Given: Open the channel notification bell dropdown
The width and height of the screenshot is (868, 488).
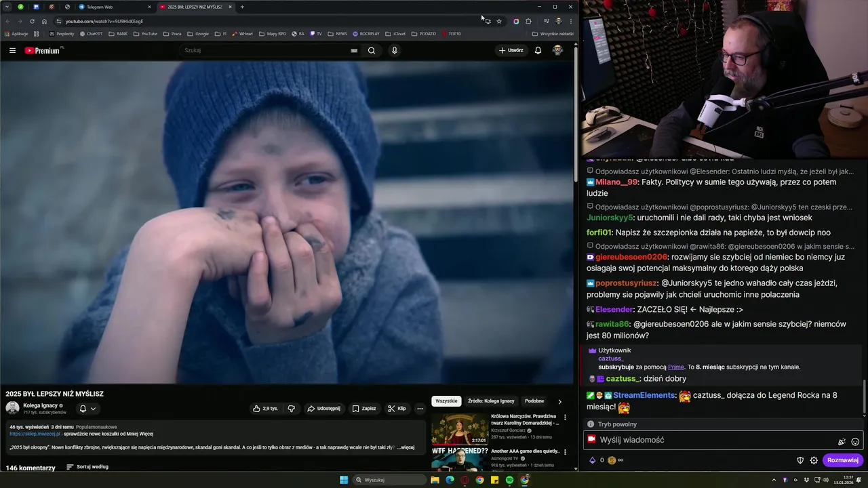Looking at the screenshot, I should click(x=87, y=409).
